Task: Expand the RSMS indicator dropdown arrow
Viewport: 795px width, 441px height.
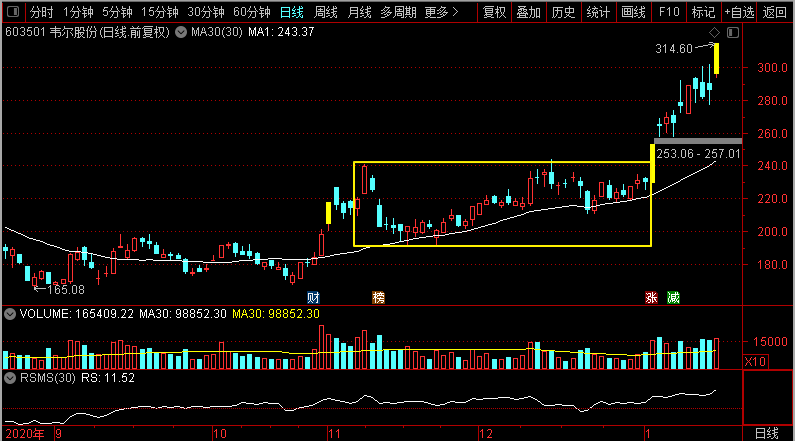Action: pos(9,379)
